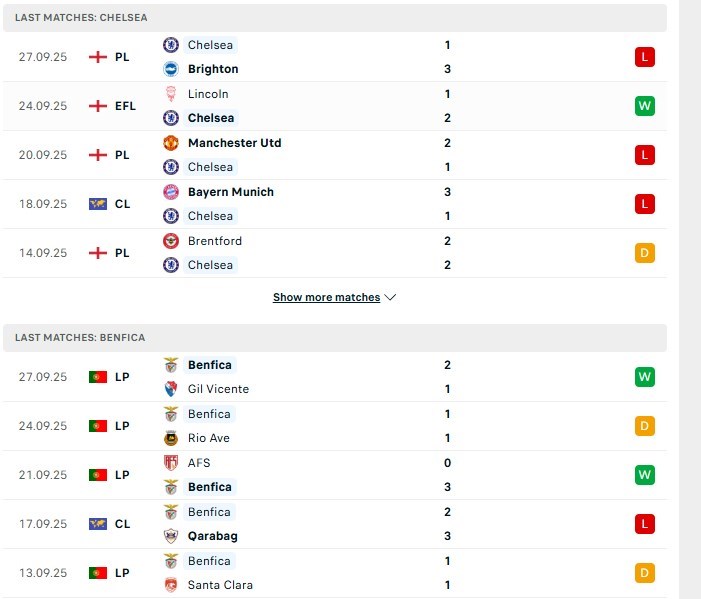Click the Brighton club crest icon
Image resolution: width=701 pixels, height=599 pixels.
pyautogui.click(x=171, y=69)
